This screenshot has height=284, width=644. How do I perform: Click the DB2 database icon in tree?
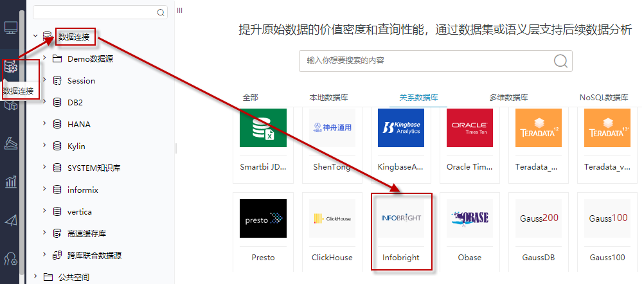click(57, 103)
